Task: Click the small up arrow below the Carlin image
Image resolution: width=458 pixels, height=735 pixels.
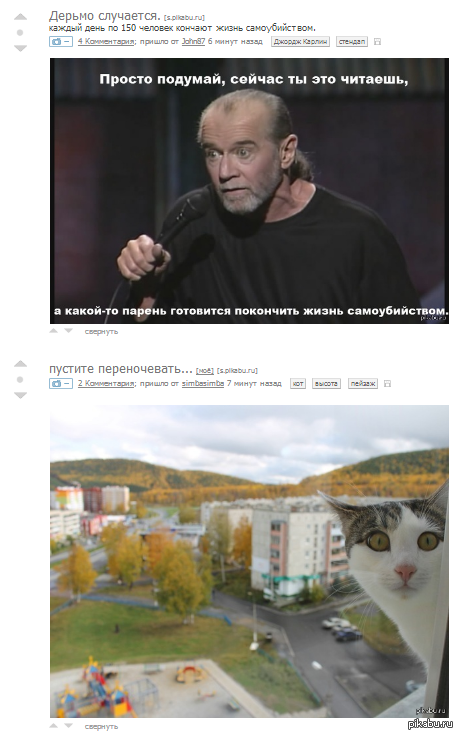Action: point(54,331)
